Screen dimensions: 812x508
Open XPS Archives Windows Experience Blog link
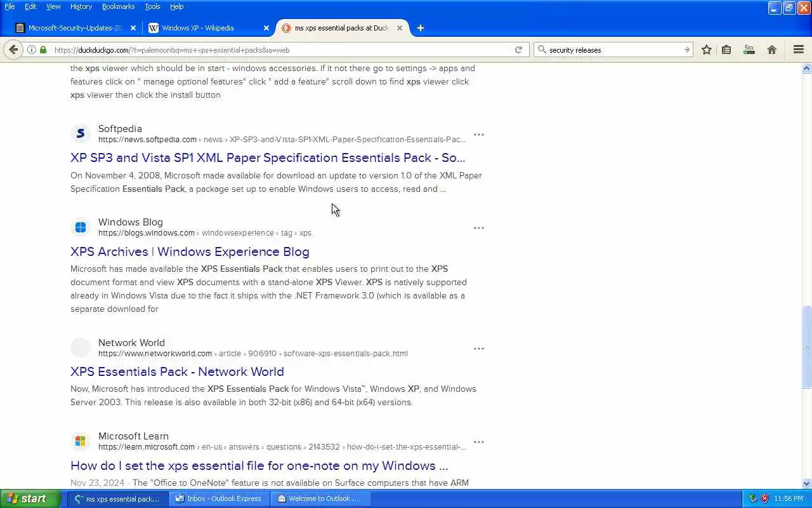[190, 251]
